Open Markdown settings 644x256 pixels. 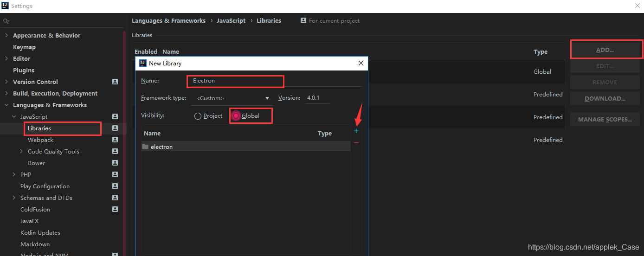pyautogui.click(x=35, y=244)
